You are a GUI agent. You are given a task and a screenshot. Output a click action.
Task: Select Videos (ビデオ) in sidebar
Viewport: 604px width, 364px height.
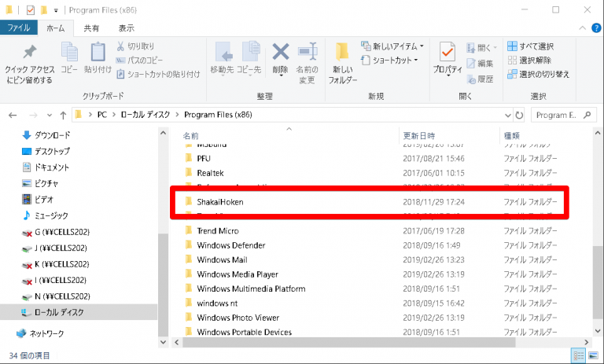pyautogui.click(x=38, y=200)
